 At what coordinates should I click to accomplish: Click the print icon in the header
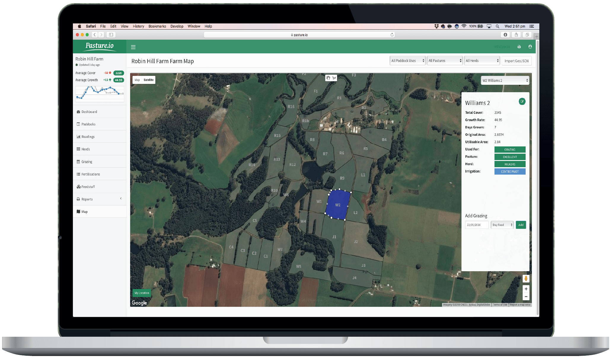519,47
